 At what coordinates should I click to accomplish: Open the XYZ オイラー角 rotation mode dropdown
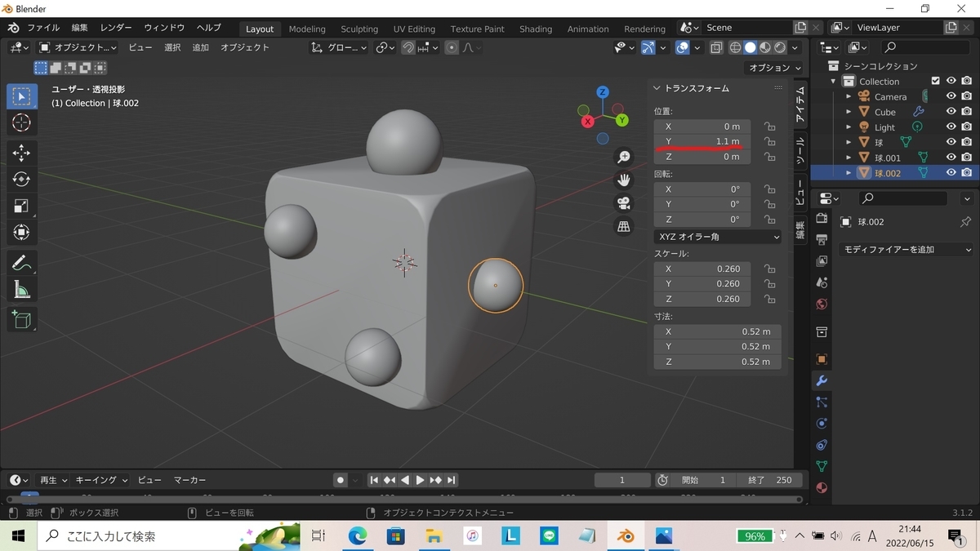717,237
